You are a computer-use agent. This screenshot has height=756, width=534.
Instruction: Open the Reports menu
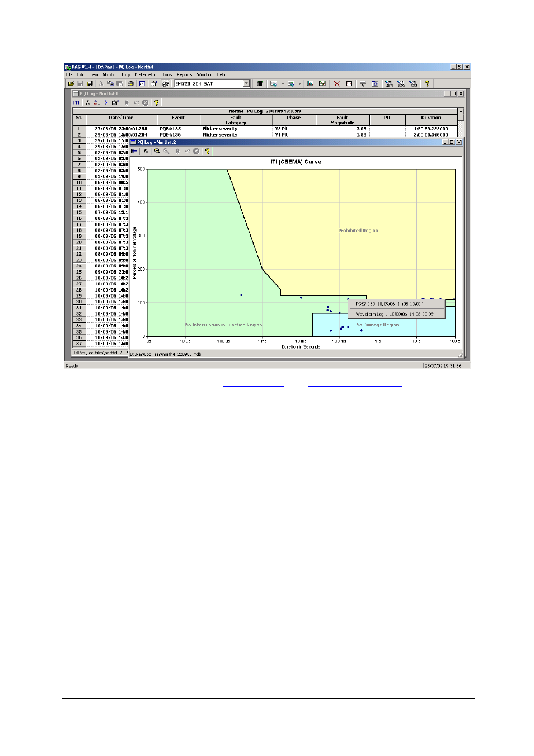click(184, 74)
